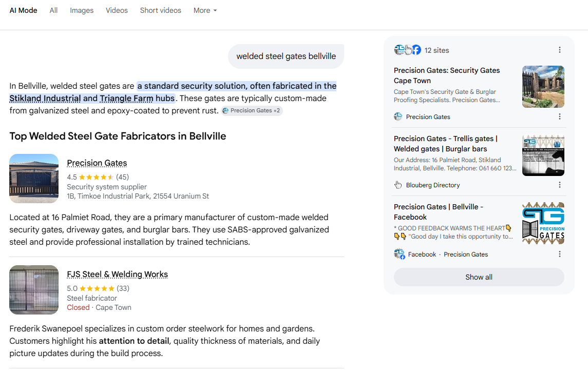Click the 'welded steel gates bellville' query bubble
The width and height of the screenshot is (588, 373).
click(x=286, y=56)
